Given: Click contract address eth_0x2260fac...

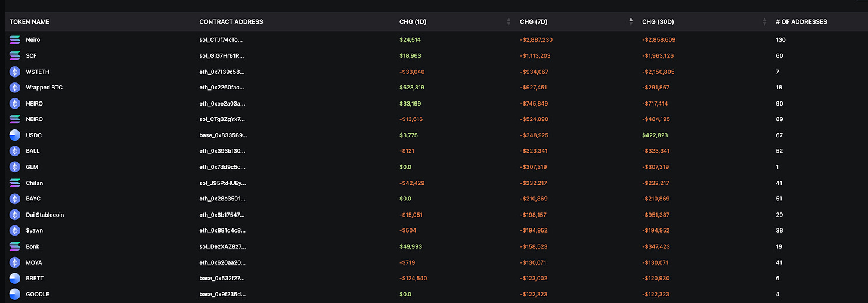Looking at the screenshot, I should 222,88.
